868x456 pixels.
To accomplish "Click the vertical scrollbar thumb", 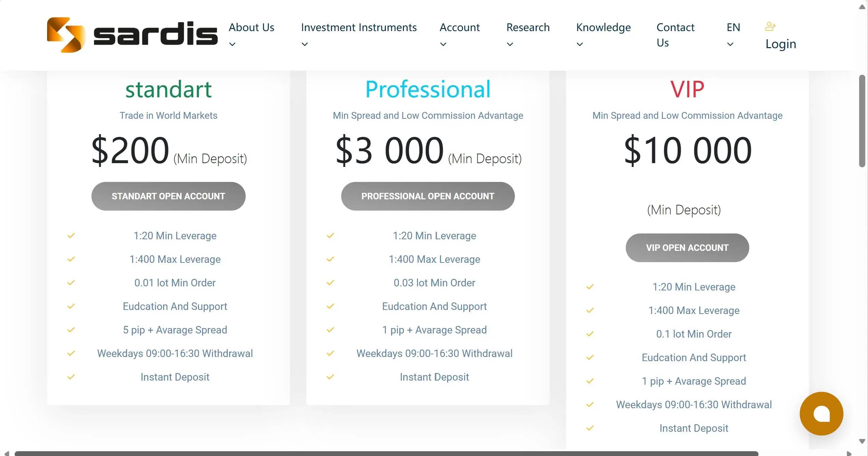I will pyautogui.click(x=862, y=121).
